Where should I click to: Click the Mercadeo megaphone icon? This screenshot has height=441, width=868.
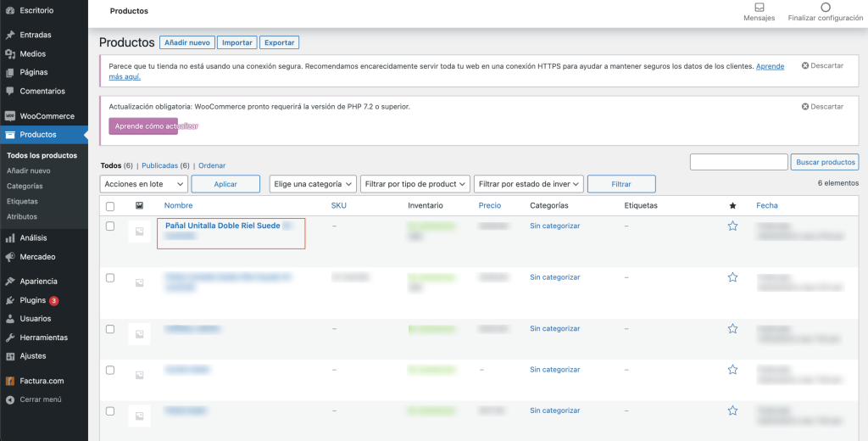(x=10, y=257)
